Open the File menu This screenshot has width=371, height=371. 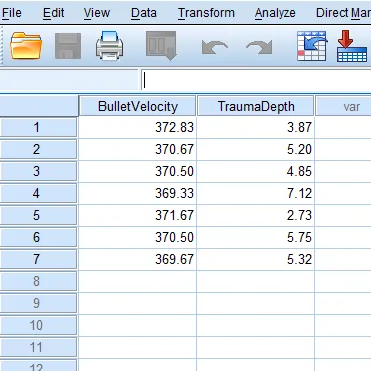12,13
